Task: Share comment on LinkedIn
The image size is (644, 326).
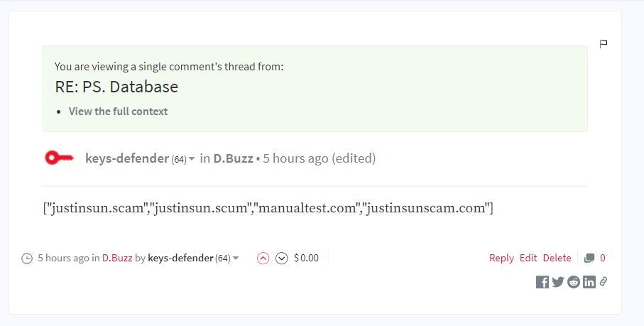Action: tap(589, 282)
